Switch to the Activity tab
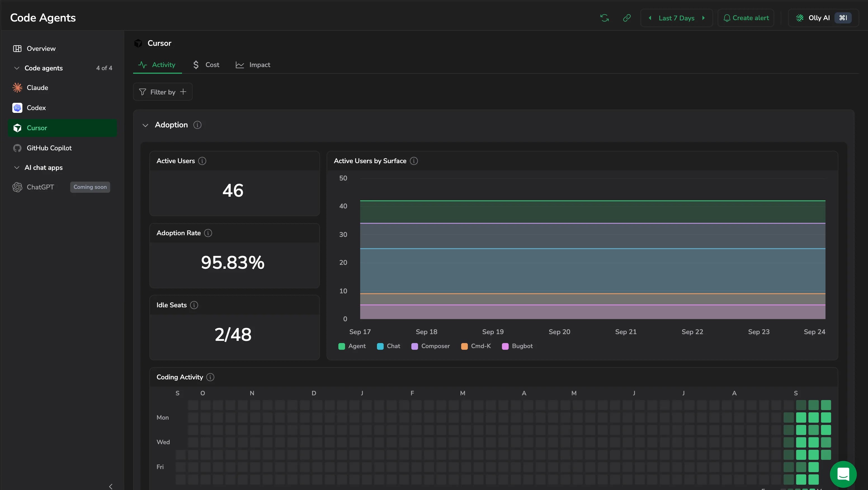 (157, 65)
